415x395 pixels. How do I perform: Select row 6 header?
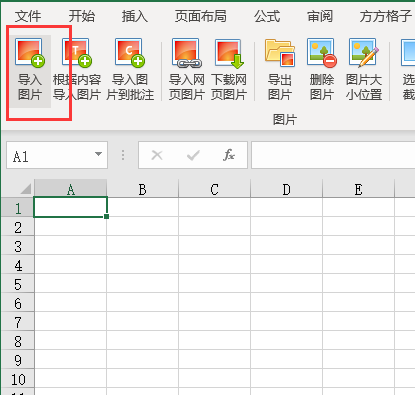[x=18, y=303]
